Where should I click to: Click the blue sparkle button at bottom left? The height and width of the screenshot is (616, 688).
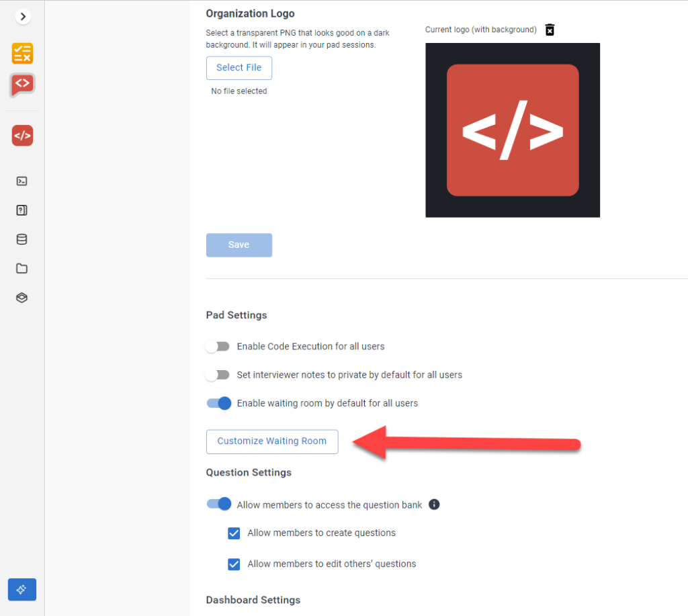pyautogui.click(x=21, y=589)
